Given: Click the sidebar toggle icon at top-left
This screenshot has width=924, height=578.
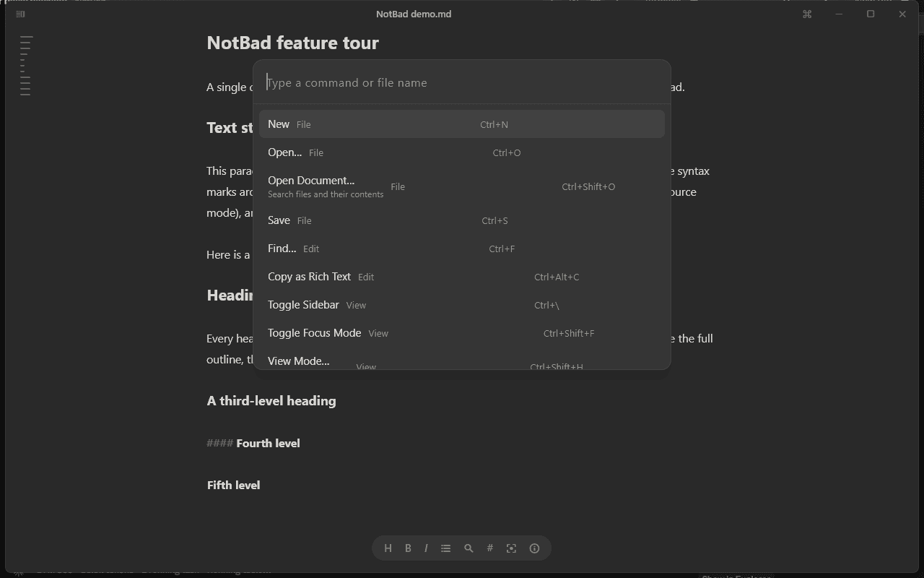Looking at the screenshot, I should click(x=20, y=14).
